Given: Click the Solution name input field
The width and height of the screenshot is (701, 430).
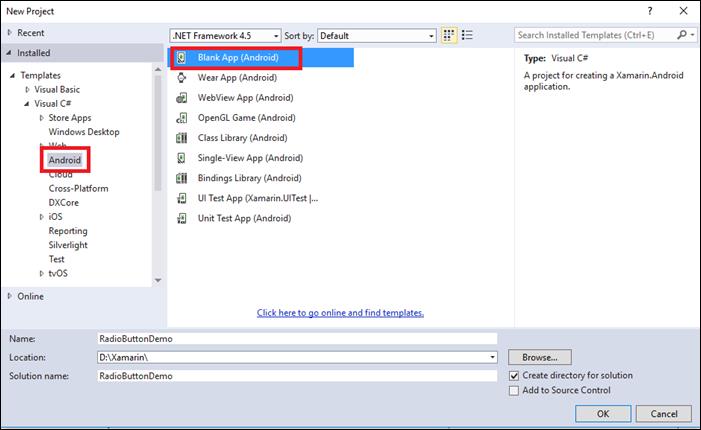Looking at the screenshot, I should click(x=297, y=376).
